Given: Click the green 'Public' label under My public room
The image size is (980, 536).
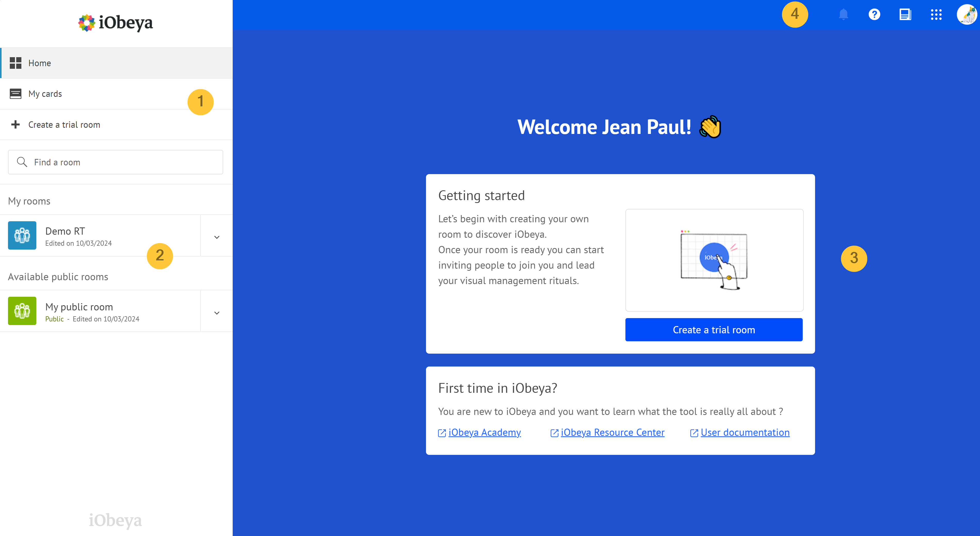Looking at the screenshot, I should 54,319.
